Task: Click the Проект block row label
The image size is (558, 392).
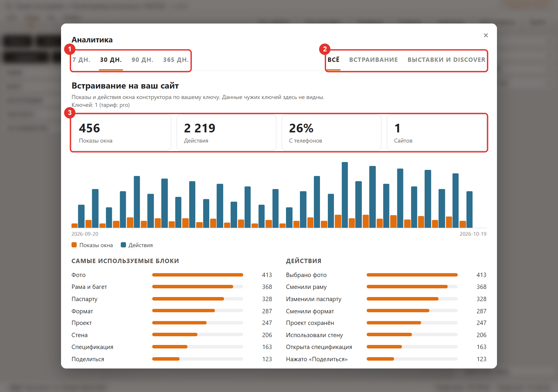Action: (x=81, y=323)
